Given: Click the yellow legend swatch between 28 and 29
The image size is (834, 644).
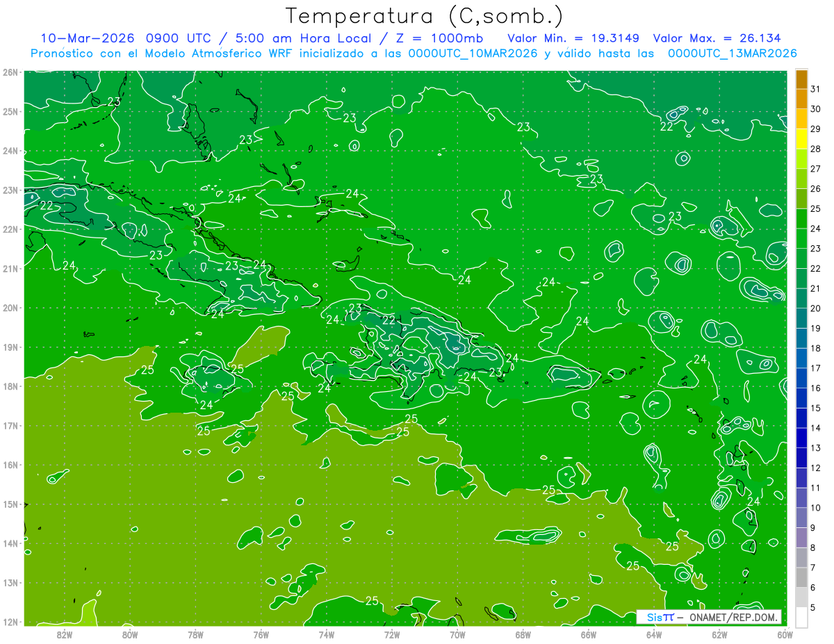Looking at the screenshot, I should click(x=801, y=139).
